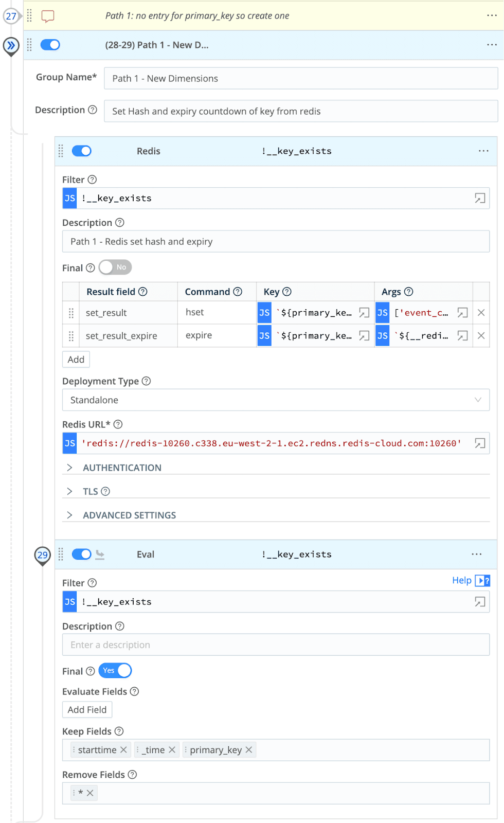Expand the AUTHENTICATION section
Screen dimensions: 504x823
[122, 468]
